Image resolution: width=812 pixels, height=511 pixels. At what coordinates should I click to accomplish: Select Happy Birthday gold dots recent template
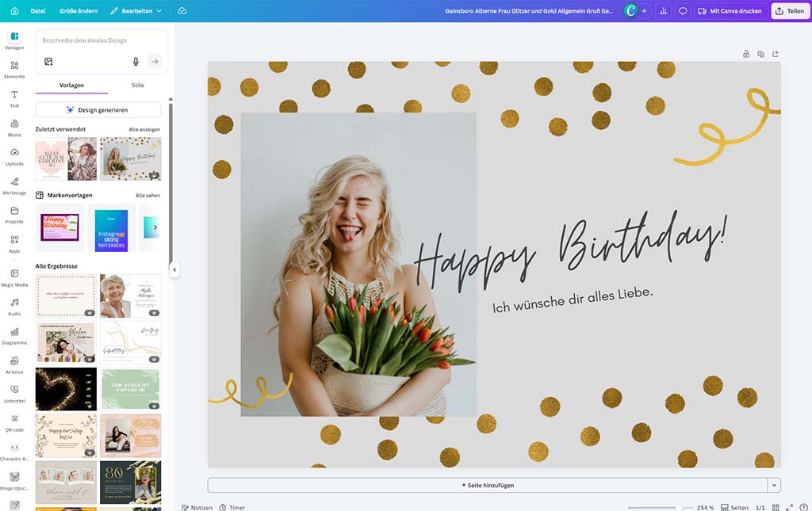130,158
